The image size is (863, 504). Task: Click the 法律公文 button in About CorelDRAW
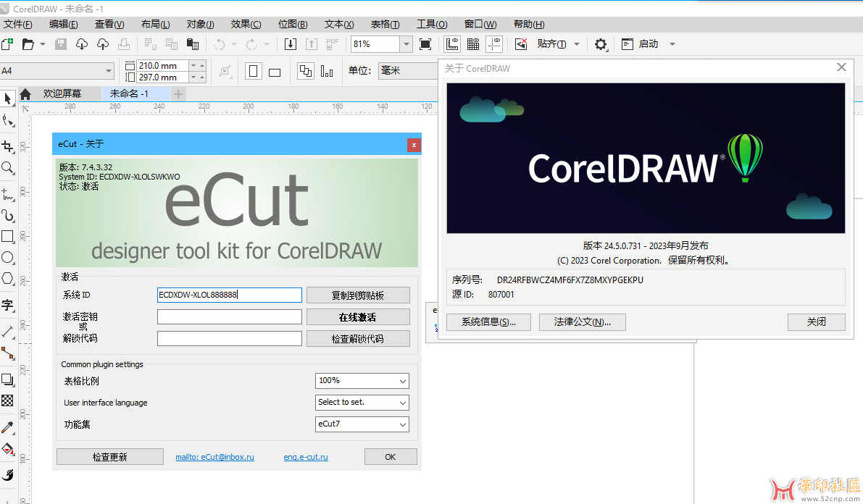pos(583,322)
